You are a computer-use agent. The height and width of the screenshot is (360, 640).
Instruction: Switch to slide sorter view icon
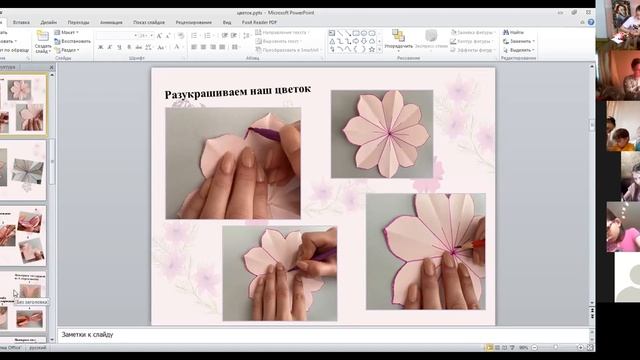pos(497,348)
